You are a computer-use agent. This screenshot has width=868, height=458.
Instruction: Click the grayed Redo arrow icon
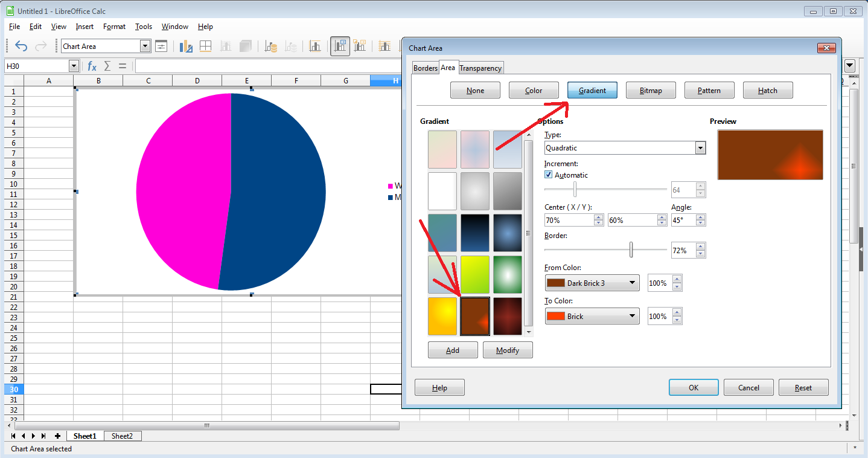(x=41, y=46)
